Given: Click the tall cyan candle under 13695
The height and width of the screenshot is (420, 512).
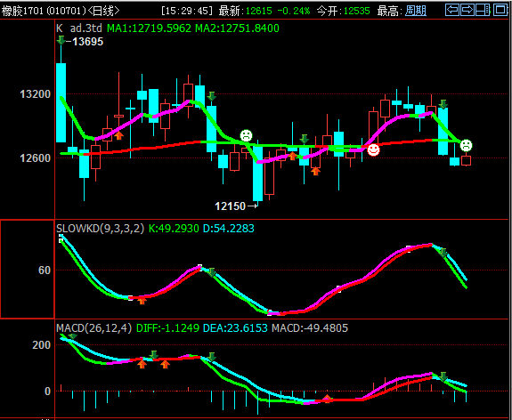Looking at the screenshot, I should tap(61, 103).
